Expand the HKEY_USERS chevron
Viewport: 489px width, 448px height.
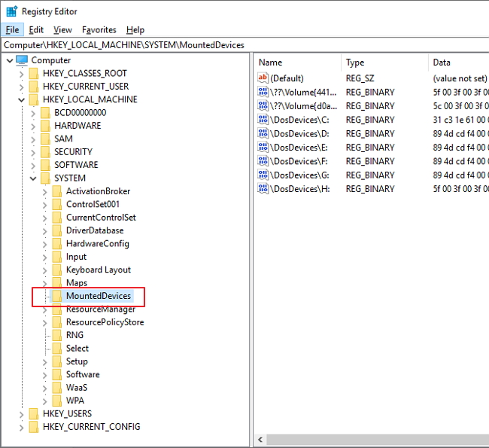(21, 415)
